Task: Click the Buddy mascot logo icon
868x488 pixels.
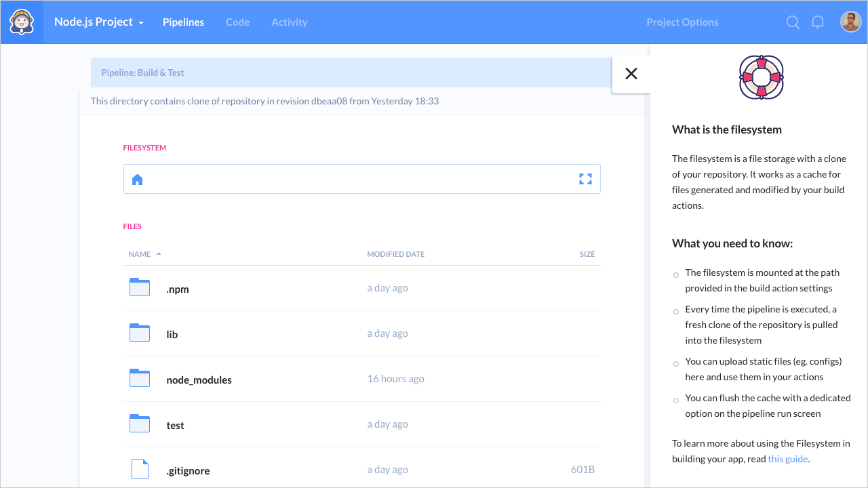Action: click(22, 22)
